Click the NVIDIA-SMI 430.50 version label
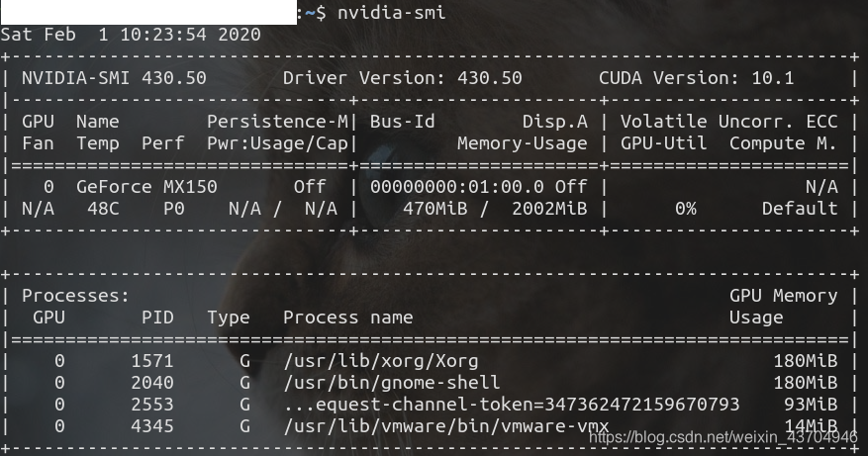The image size is (868, 456). [114, 78]
